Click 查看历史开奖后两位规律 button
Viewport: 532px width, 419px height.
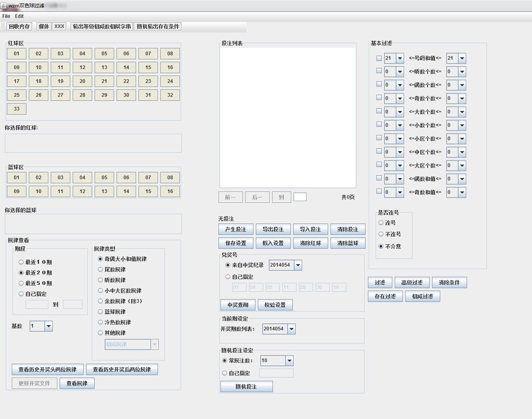122,369
